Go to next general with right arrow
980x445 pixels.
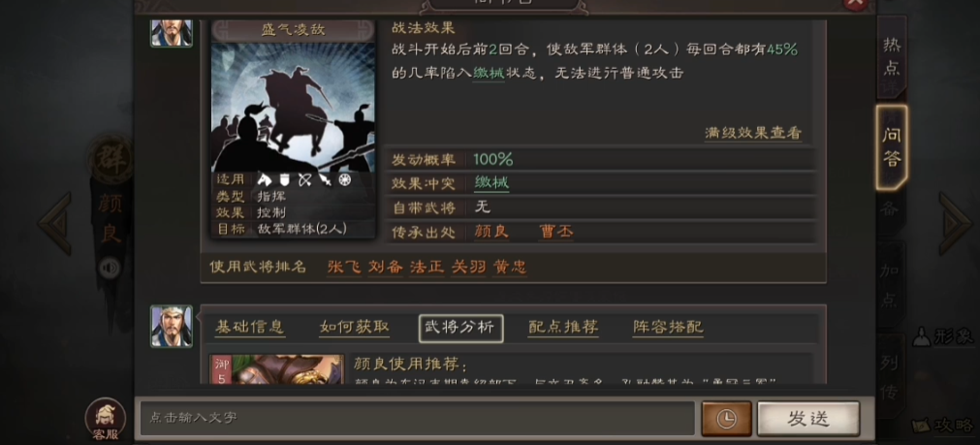[955, 223]
